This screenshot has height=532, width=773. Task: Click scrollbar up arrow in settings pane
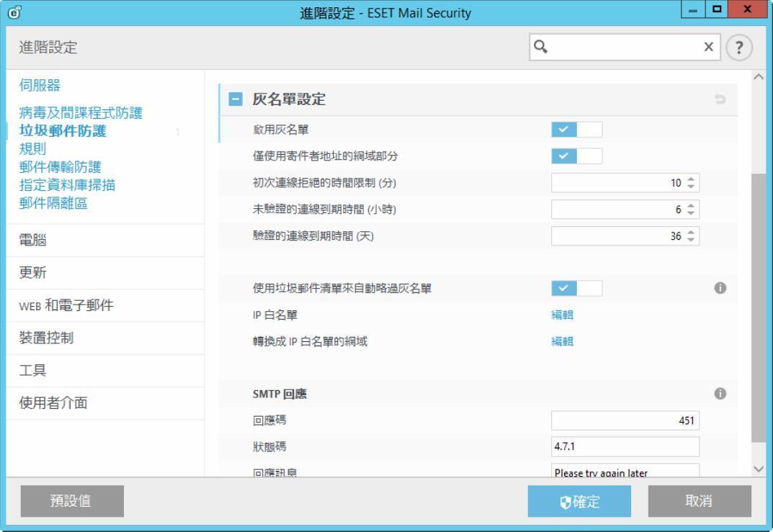759,77
